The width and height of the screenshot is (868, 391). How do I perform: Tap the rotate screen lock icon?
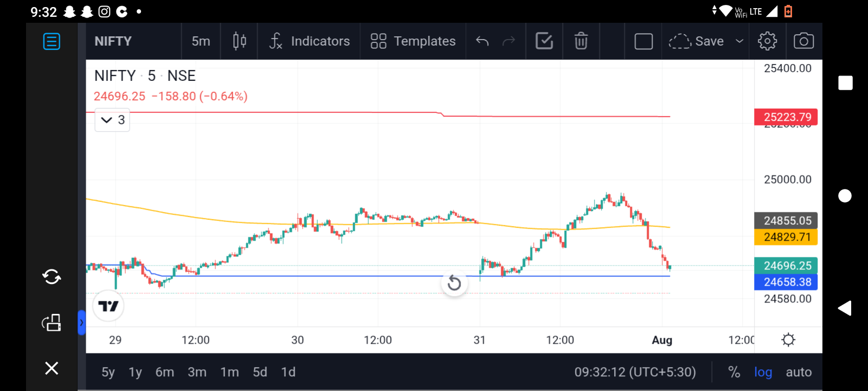click(52, 323)
